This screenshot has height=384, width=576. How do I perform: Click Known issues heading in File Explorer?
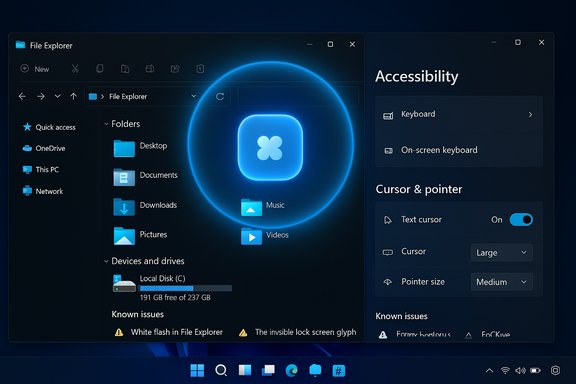138,315
